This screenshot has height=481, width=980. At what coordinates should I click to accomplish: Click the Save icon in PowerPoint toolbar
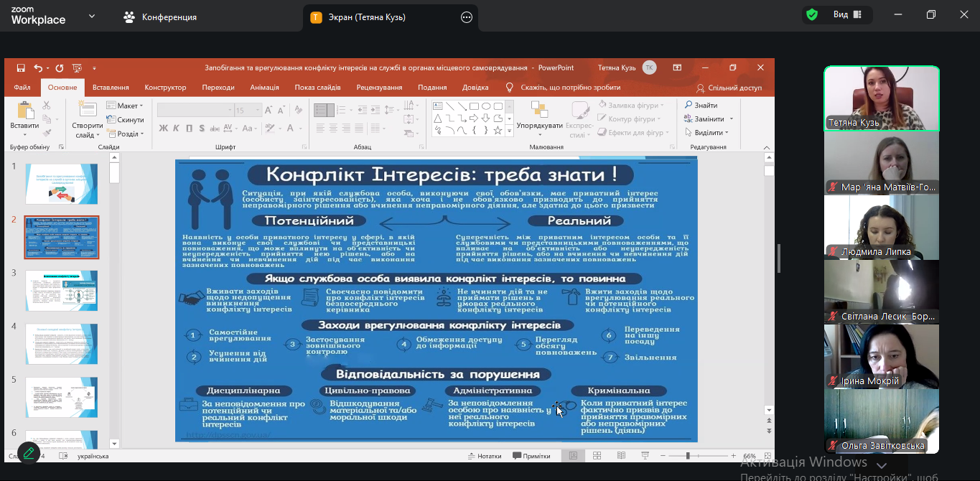coord(21,68)
